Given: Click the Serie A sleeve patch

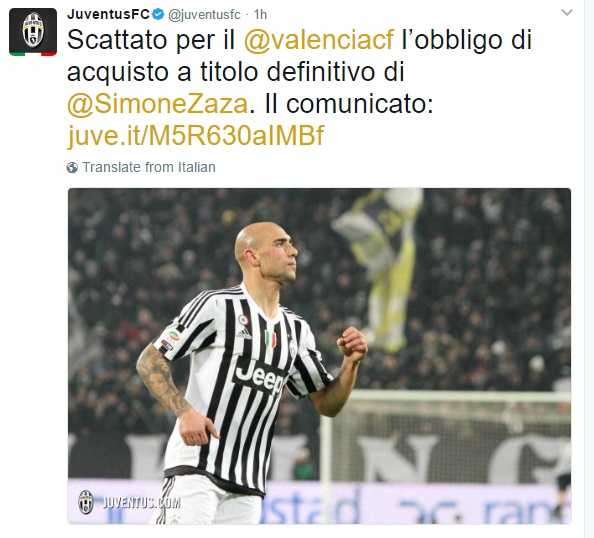Looking at the screenshot, I should (x=172, y=339).
